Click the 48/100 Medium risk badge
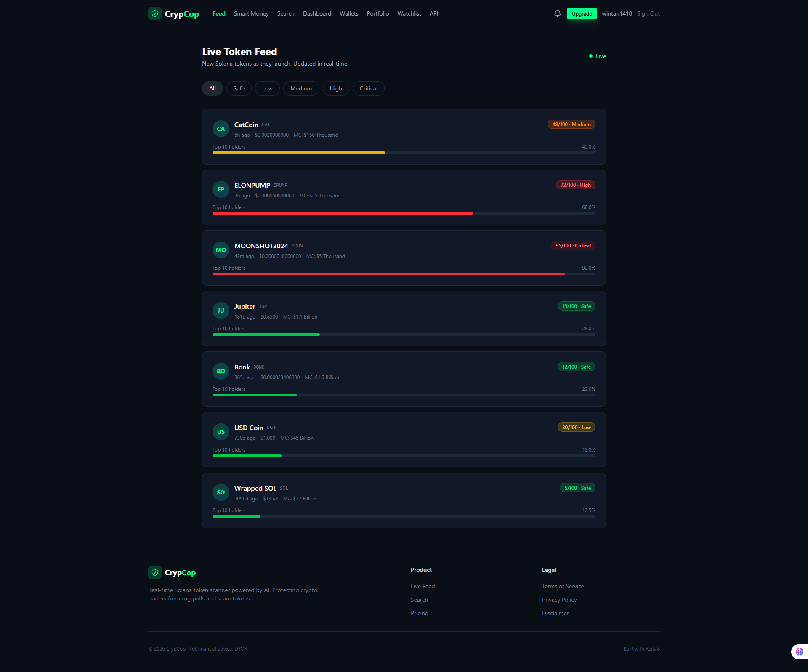808x672 pixels. [x=571, y=124]
